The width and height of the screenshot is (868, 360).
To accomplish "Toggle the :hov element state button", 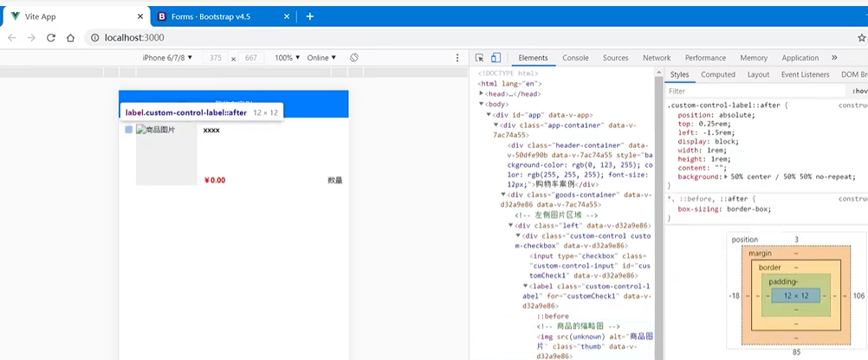I will [859, 91].
